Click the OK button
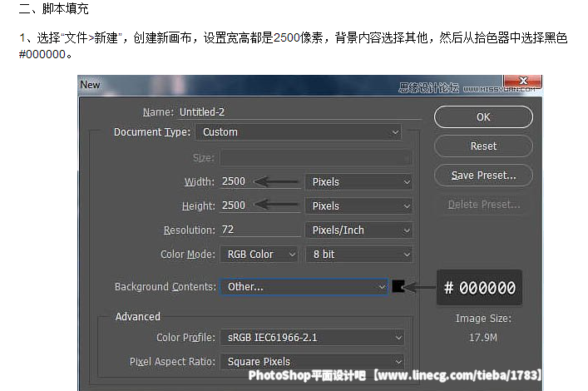Screen dimensions: 588x391 483,117
